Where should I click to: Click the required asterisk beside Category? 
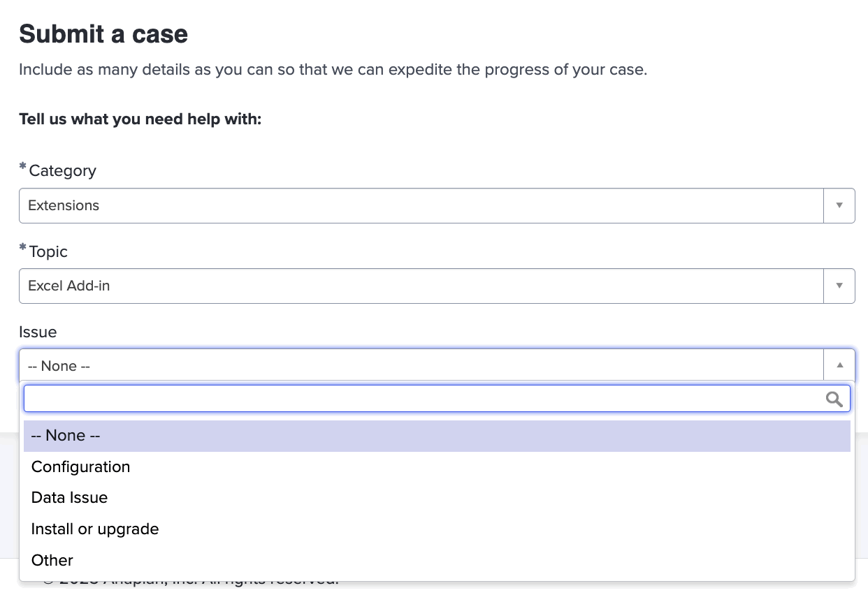click(x=23, y=168)
